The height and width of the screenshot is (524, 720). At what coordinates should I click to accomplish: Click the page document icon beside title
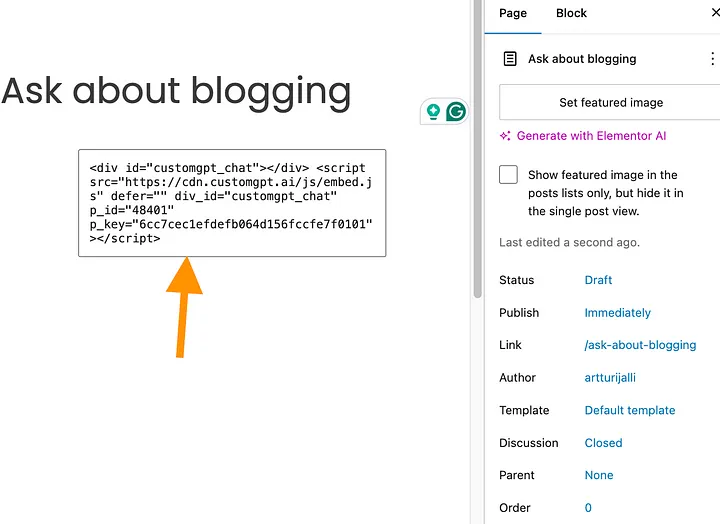point(510,59)
